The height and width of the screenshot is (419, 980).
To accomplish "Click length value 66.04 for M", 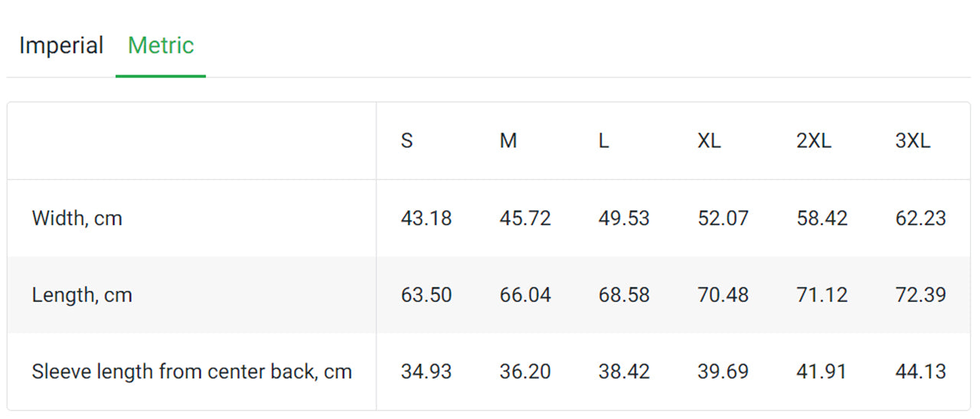I will (525, 295).
